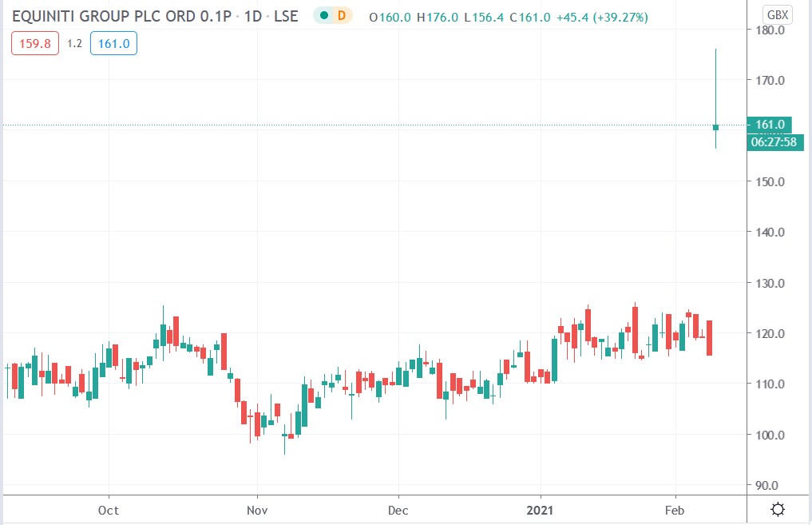Screen dimensions: 812x525
Task: Click the 130.0 price axis label
Action: pyautogui.click(x=770, y=284)
